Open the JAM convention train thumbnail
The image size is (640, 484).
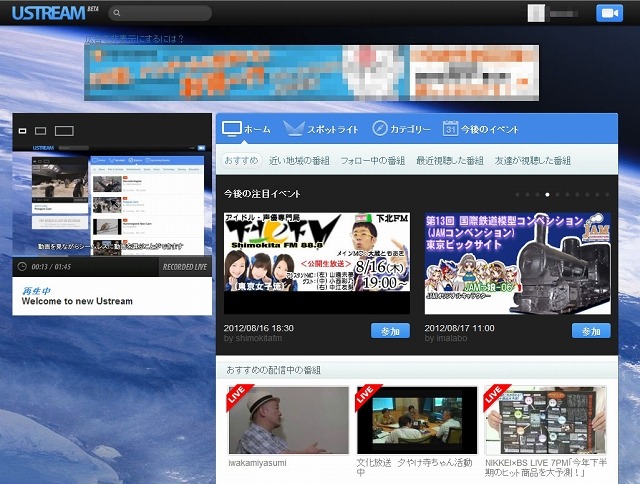(x=518, y=263)
